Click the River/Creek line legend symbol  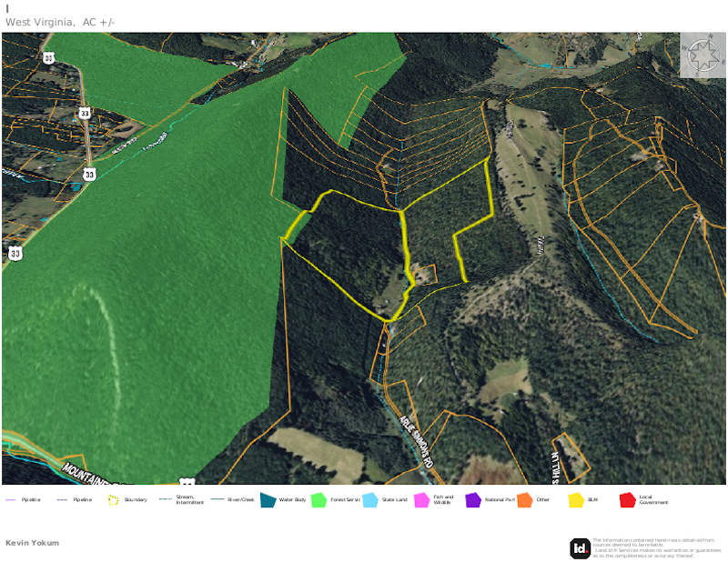(217, 500)
